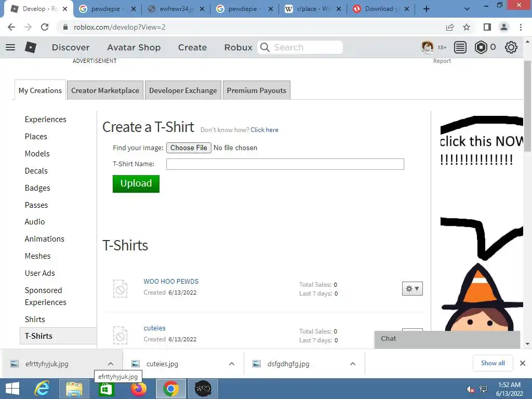Open the notifications feed icon
Screen dimensions: 532x399
(x=460, y=47)
